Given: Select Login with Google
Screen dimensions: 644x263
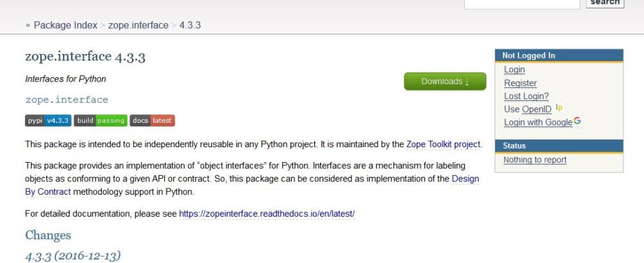Looking at the screenshot, I should 538,122.
